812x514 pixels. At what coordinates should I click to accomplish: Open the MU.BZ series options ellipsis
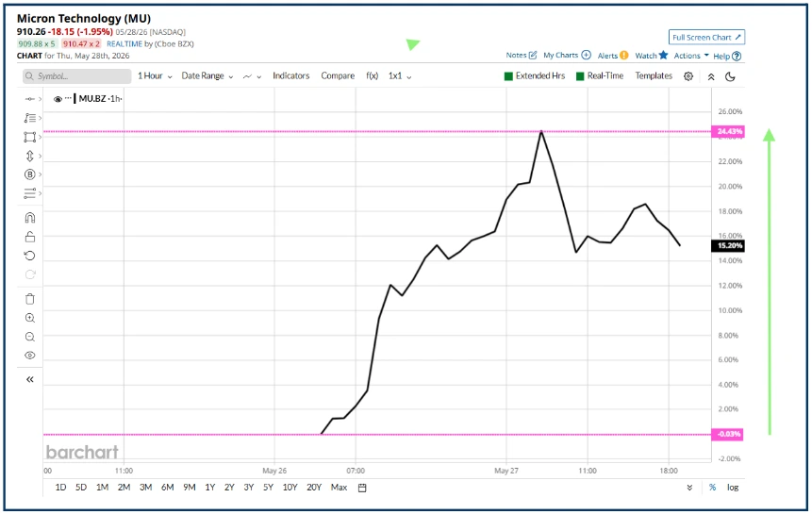(x=68, y=98)
